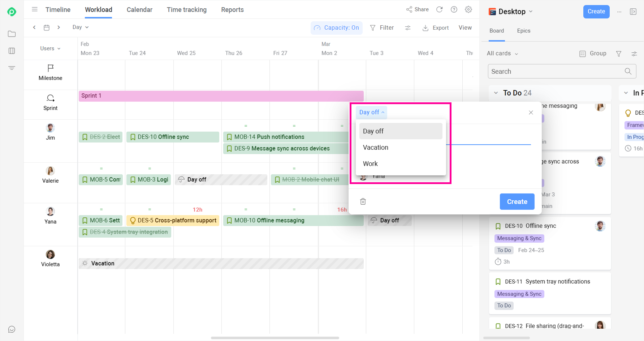
Task: Click Jim's avatar
Action: [x=51, y=128]
